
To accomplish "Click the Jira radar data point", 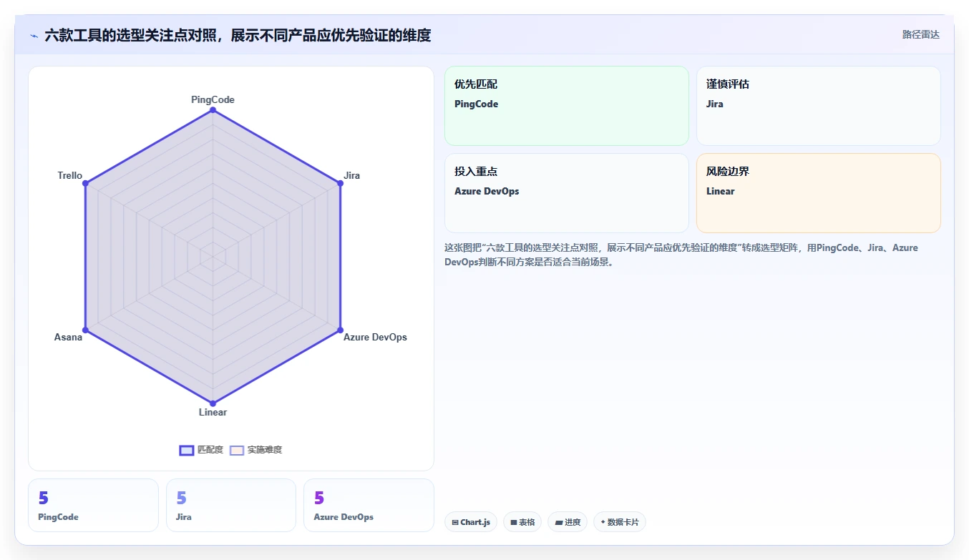I will pos(340,183).
